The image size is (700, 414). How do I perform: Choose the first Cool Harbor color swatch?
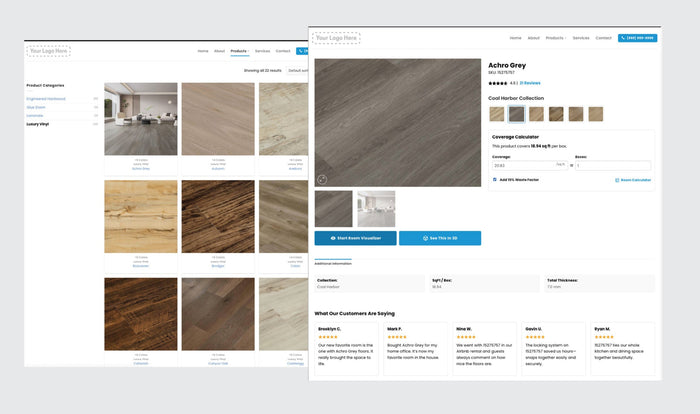tap(497, 114)
